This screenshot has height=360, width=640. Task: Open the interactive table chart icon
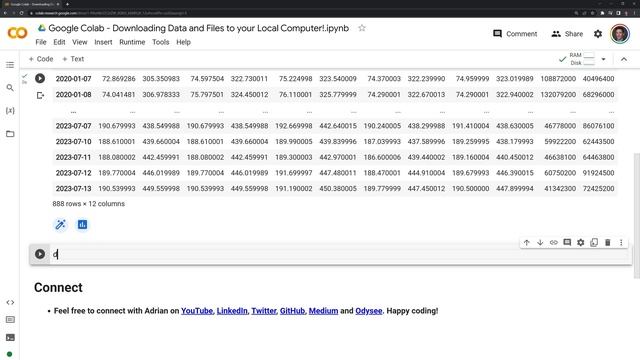tap(82, 224)
